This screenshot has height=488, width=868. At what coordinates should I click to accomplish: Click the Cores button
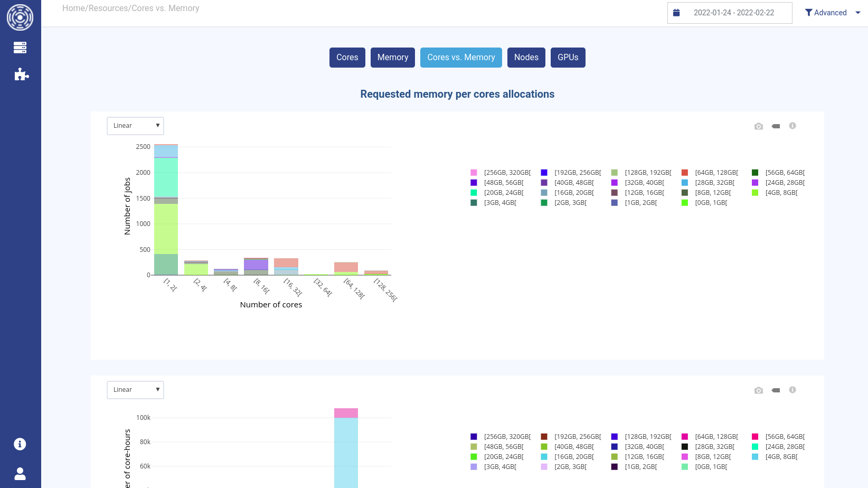(347, 58)
